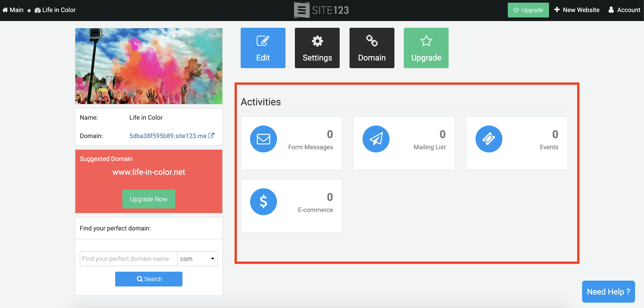Select the Events icon
The width and height of the screenshot is (644, 308).
click(x=488, y=139)
